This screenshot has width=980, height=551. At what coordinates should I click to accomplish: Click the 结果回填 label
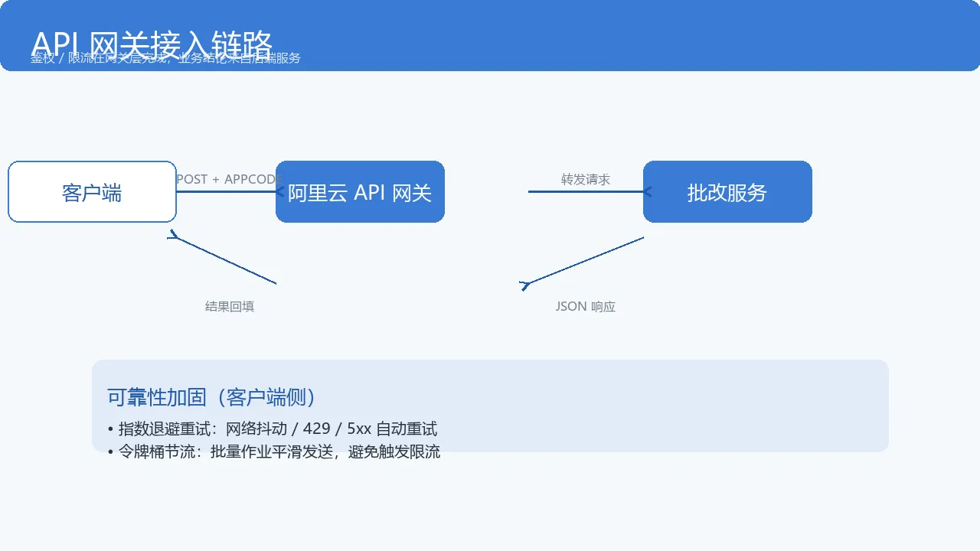[230, 306]
